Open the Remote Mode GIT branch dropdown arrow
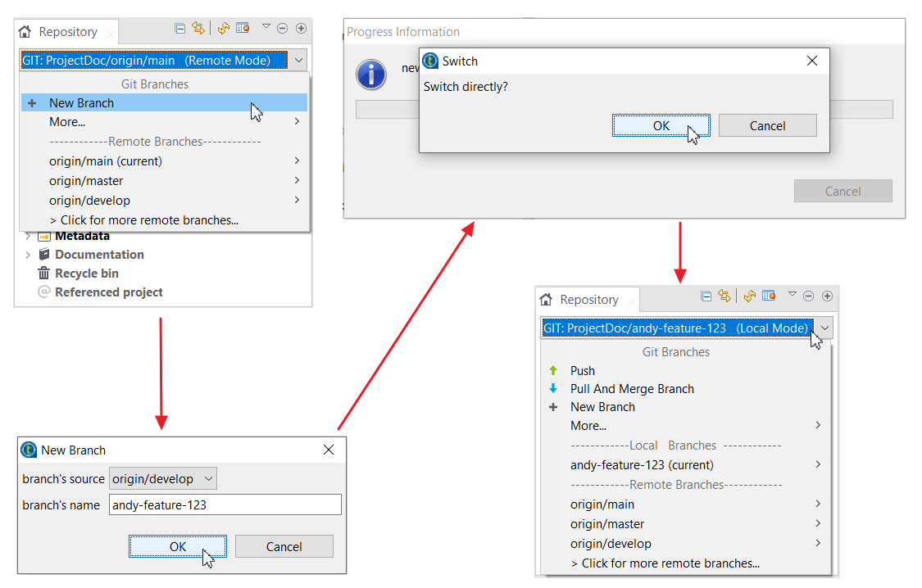 pos(297,60)
